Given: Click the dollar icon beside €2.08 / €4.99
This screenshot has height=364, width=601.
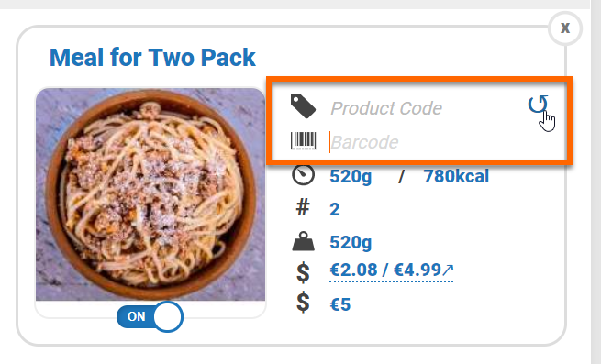Looking at the screenshot, I should point(303,272).
